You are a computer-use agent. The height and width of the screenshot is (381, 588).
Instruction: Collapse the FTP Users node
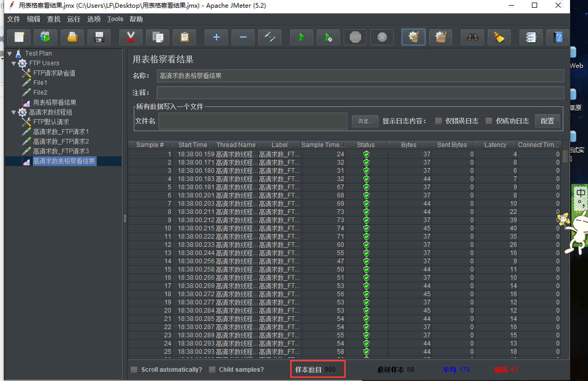(13, 63)
